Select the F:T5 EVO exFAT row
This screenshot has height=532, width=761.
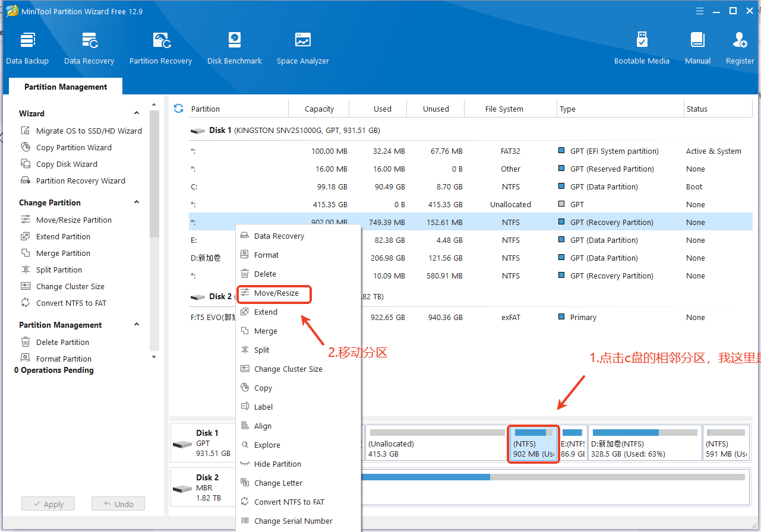tap(471, 317)
